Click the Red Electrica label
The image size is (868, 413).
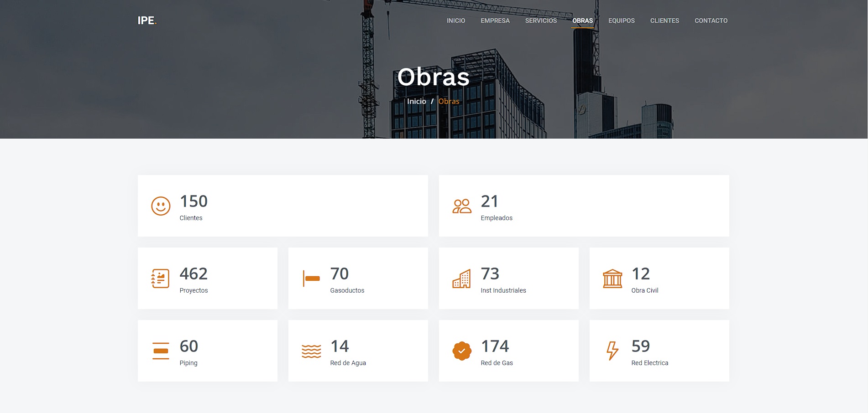coord(650,363)
